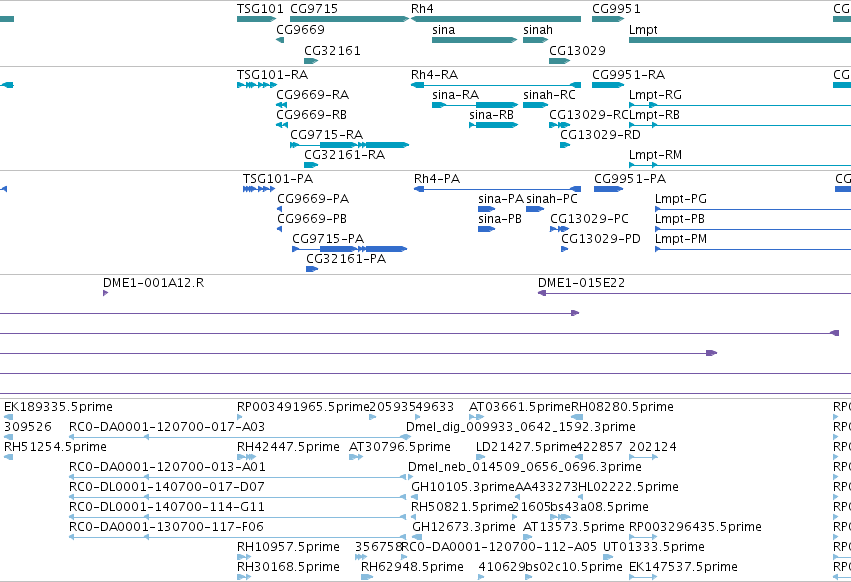Select the RH62948.5prime EST
Screen dimensions: 851x582
click(367, 577)
